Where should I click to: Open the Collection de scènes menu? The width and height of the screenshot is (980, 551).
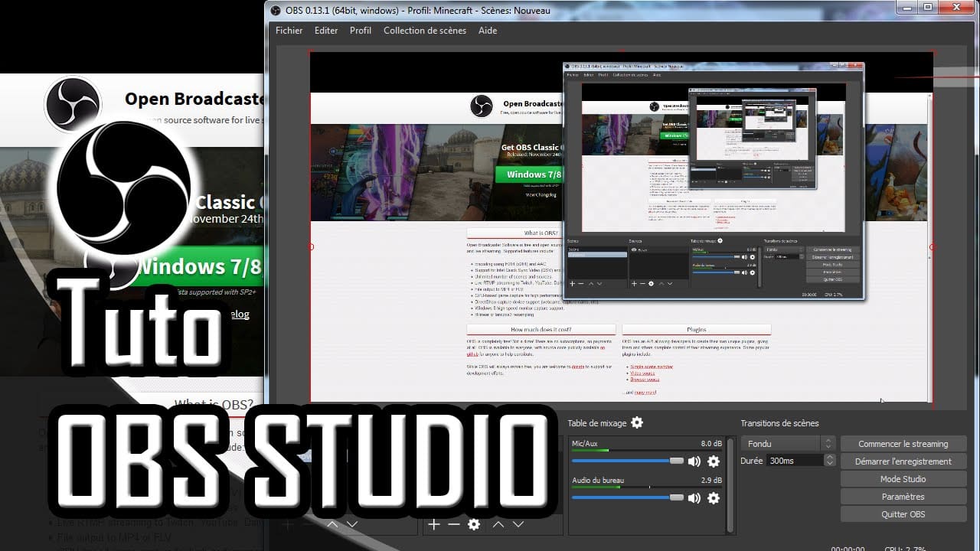pos(424,31)
